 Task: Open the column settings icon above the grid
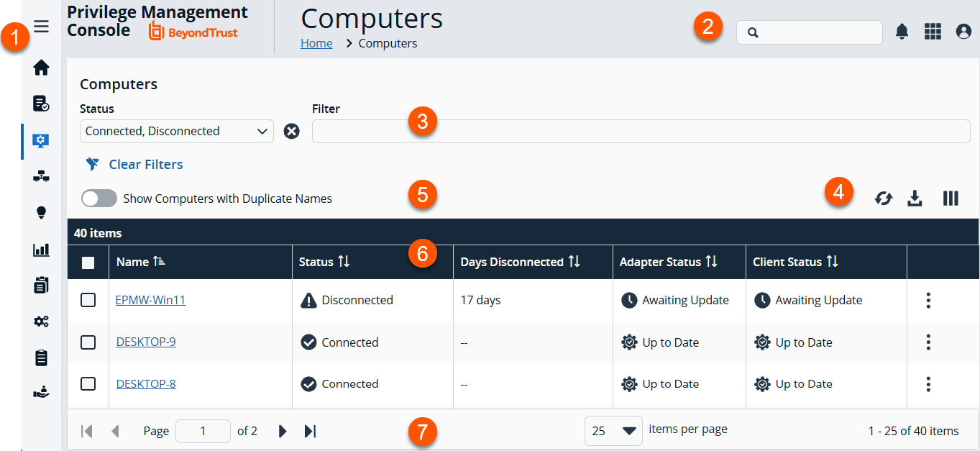pos(951,198)
